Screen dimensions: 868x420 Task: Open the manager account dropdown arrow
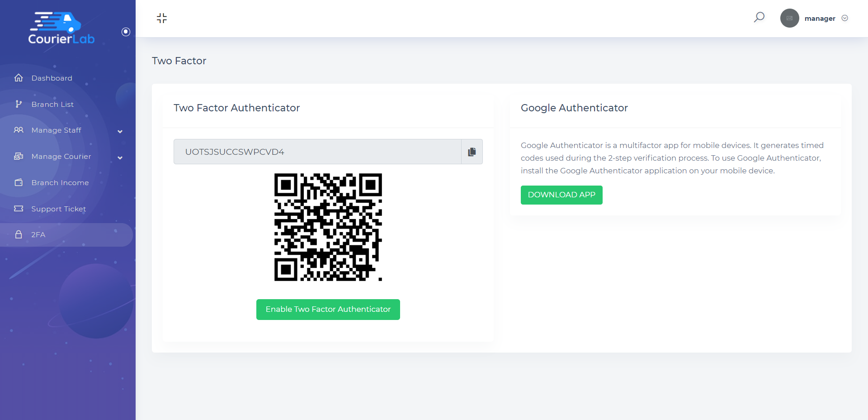tap(844, 18)
